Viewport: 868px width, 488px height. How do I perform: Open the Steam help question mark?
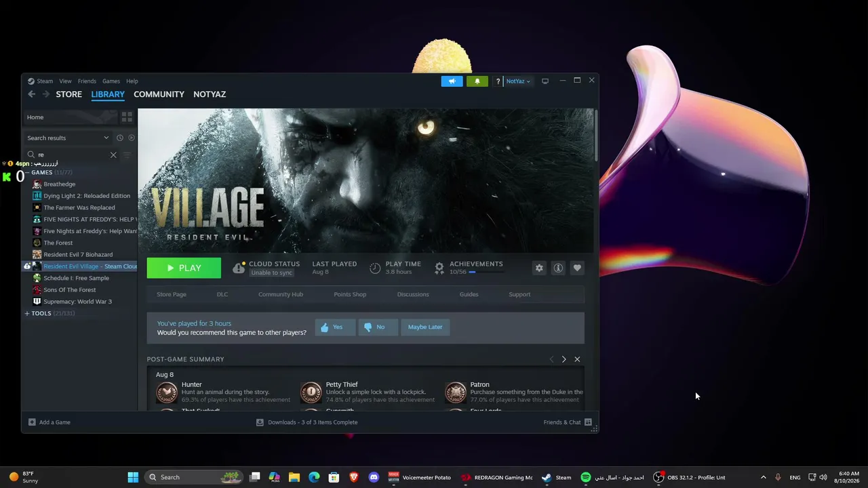[498, 81]
